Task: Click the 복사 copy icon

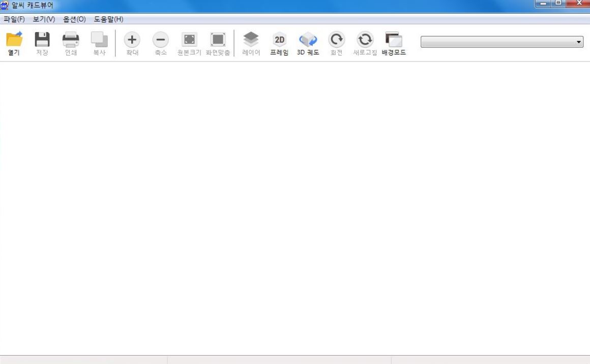Action: click(x=99, y=39)
